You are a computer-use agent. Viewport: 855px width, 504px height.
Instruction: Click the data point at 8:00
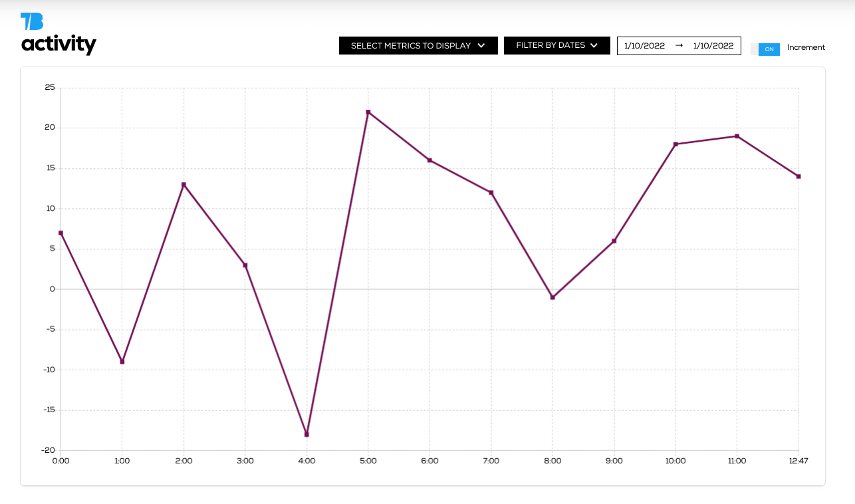[552, 297]
